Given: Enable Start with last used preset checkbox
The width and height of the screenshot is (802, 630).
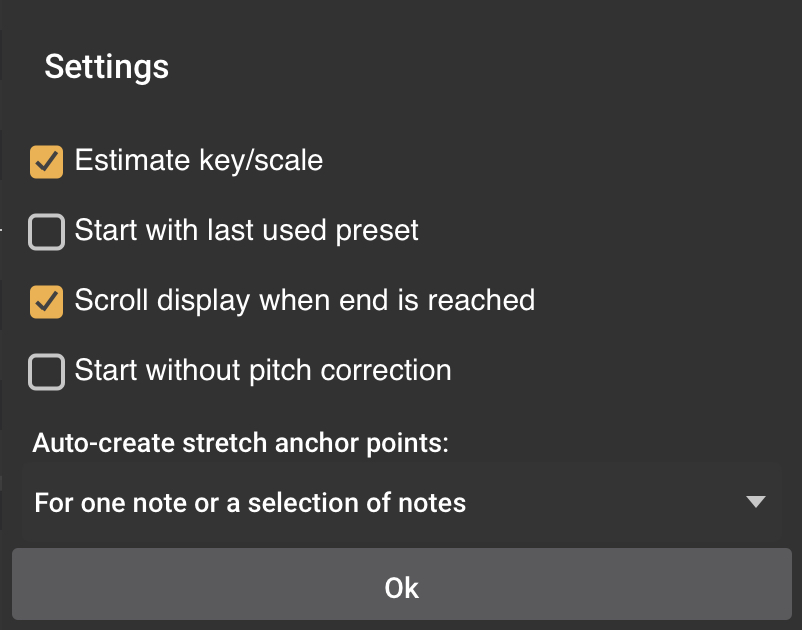Looking at the screenshot, I should pos(46,232).
